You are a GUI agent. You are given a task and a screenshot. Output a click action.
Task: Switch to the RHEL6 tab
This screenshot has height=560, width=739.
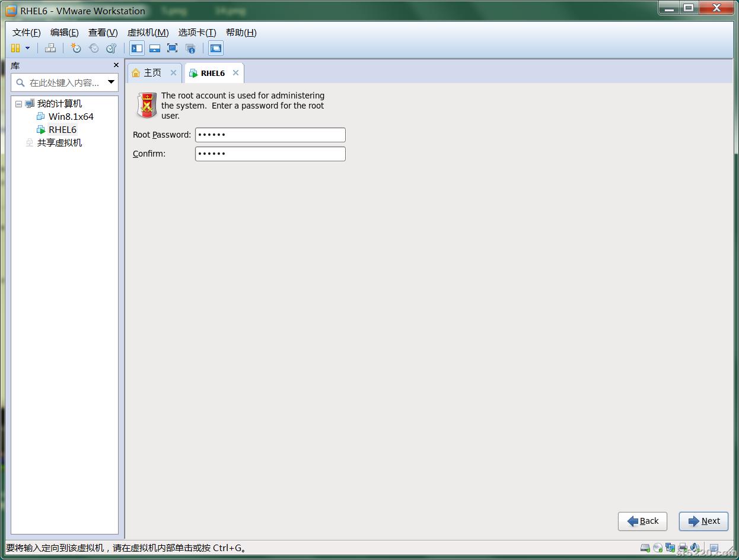[x=214, y=73]
